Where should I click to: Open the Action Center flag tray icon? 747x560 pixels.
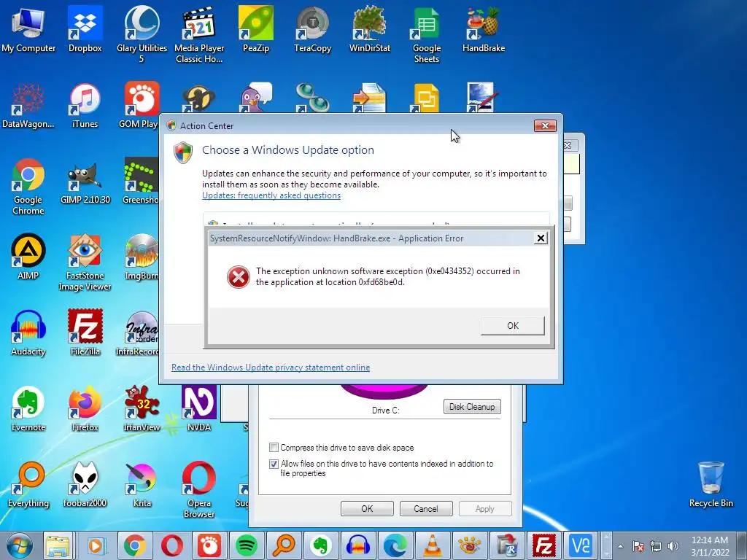(x=638, y=546)
